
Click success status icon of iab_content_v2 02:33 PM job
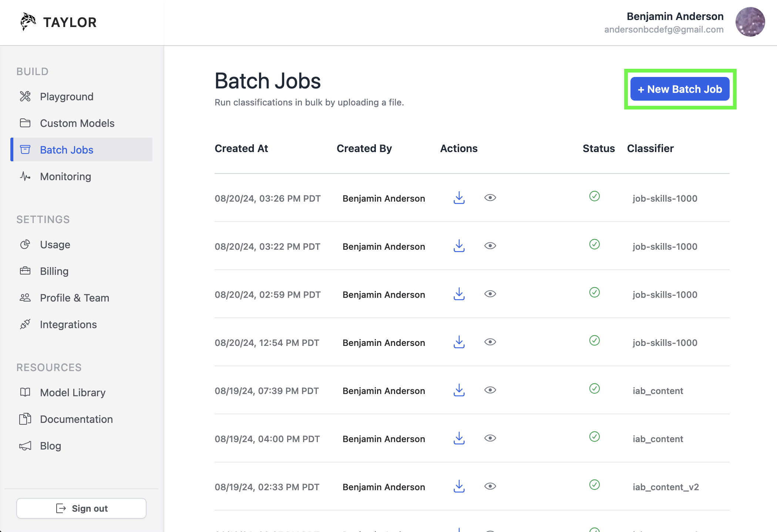tap(595, 485)
